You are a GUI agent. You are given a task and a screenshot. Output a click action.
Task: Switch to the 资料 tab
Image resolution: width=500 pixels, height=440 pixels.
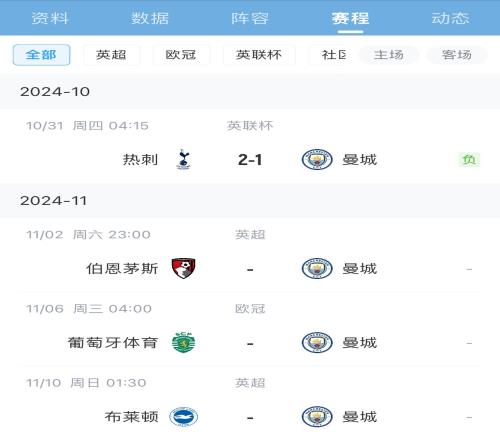click(50, 18)
